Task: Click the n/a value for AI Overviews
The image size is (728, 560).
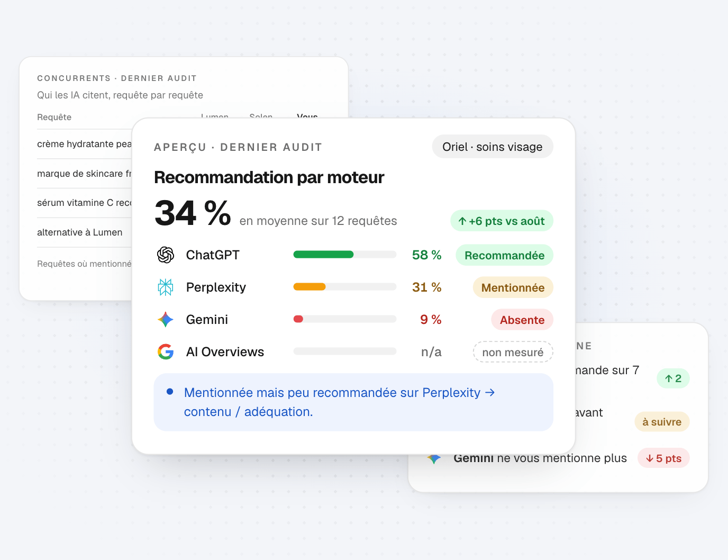Action: coord(431,352)
